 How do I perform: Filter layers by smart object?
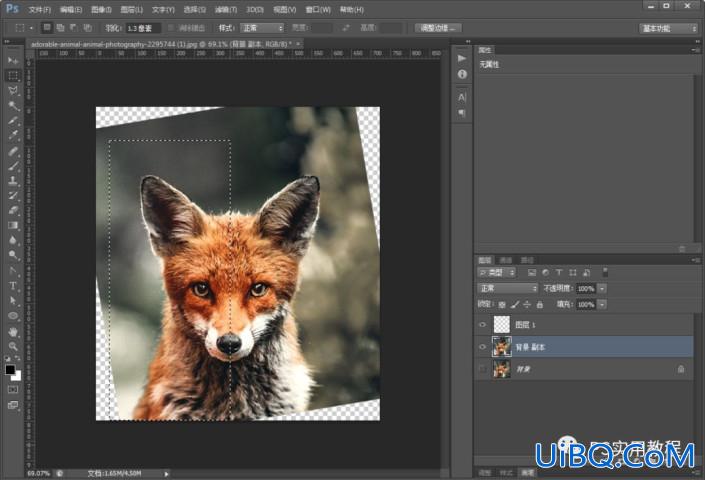pyautogui.click(x=586, y=272)
